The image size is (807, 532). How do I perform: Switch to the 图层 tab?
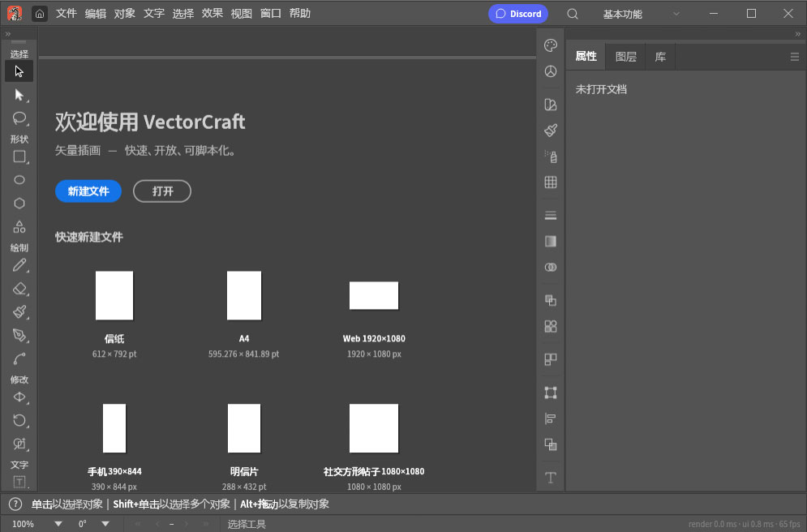click(x=626, y=57)
